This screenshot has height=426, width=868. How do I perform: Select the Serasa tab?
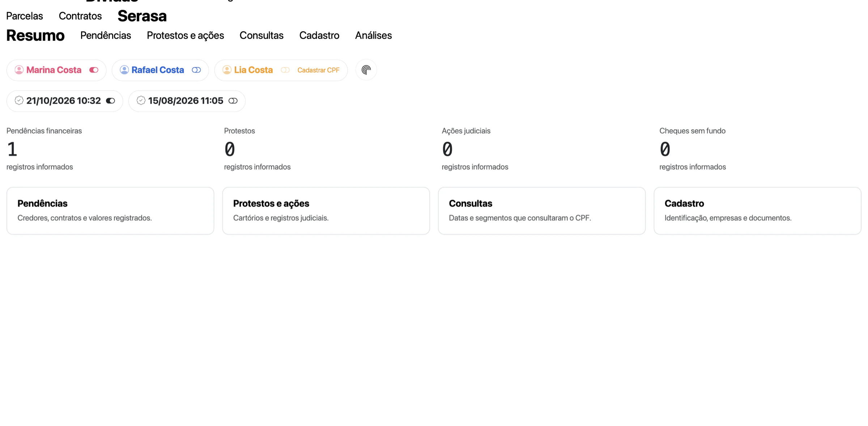click(x=142, y=16)
